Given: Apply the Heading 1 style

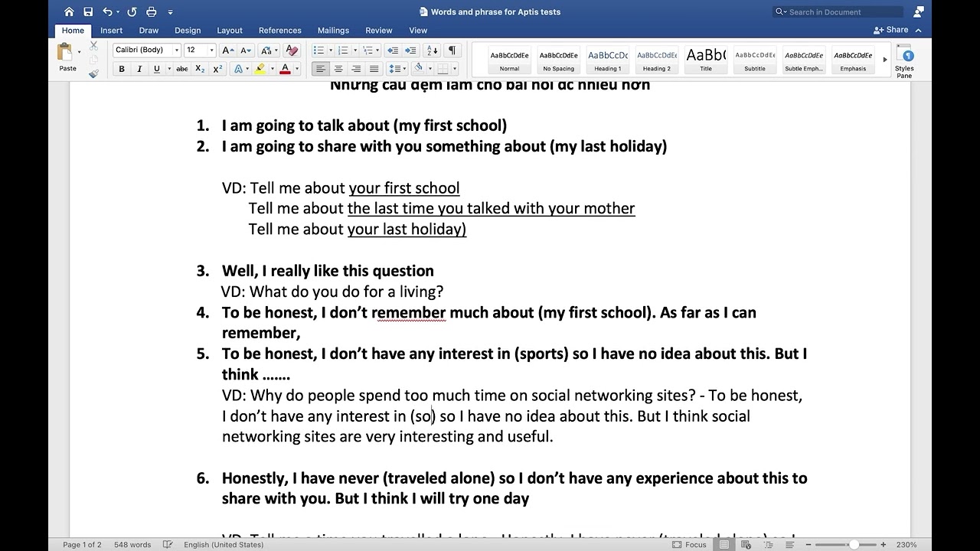Looking at the screenshot, I should click(608, 60).
